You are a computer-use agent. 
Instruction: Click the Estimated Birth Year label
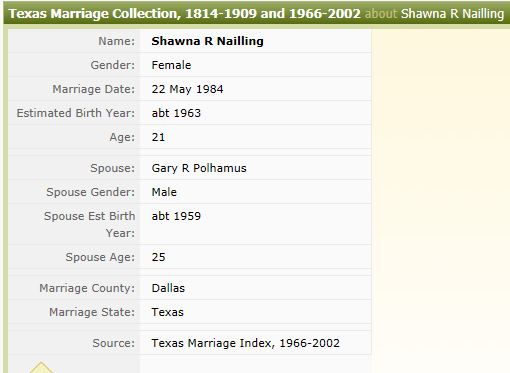click(76, 113)
